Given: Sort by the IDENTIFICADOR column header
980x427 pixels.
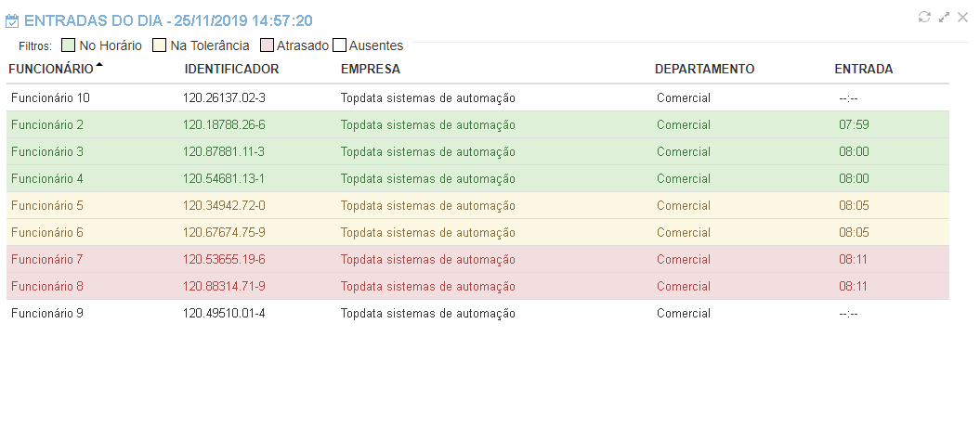Looking at the screenshot, I should pos(231,69).
